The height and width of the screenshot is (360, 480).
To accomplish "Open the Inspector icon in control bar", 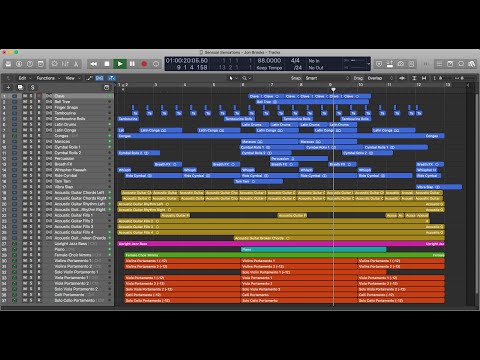I will tap(19, 64).
